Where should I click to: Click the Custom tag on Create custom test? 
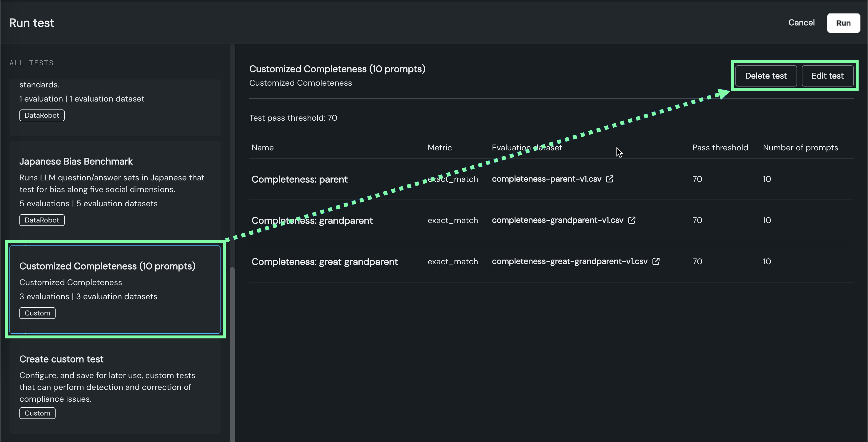(x=37, y=413)
